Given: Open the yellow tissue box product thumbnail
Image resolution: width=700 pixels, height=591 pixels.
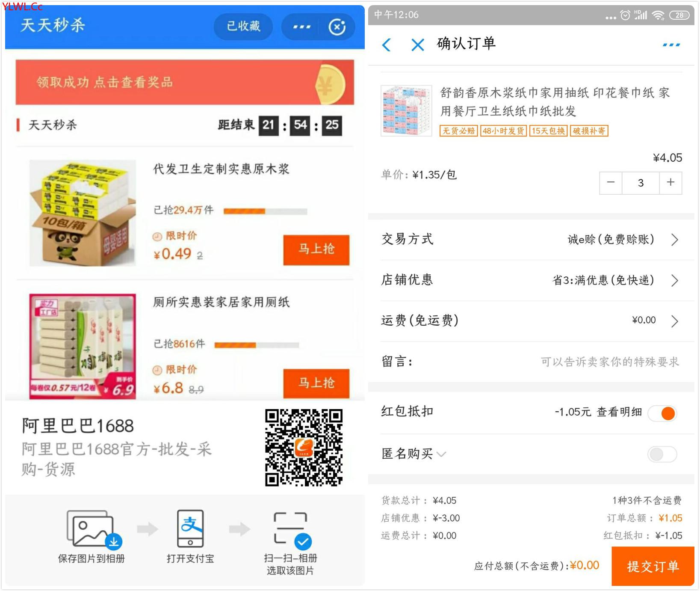Looking at the screenshot, I should tap(83, 213).
